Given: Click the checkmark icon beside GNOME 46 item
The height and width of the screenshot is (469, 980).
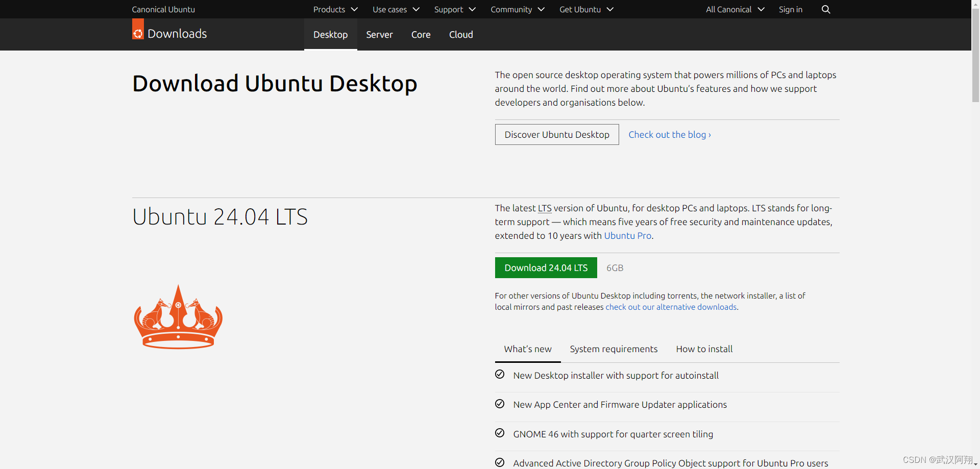Looking at the screenshot, I should pos(499,433).
